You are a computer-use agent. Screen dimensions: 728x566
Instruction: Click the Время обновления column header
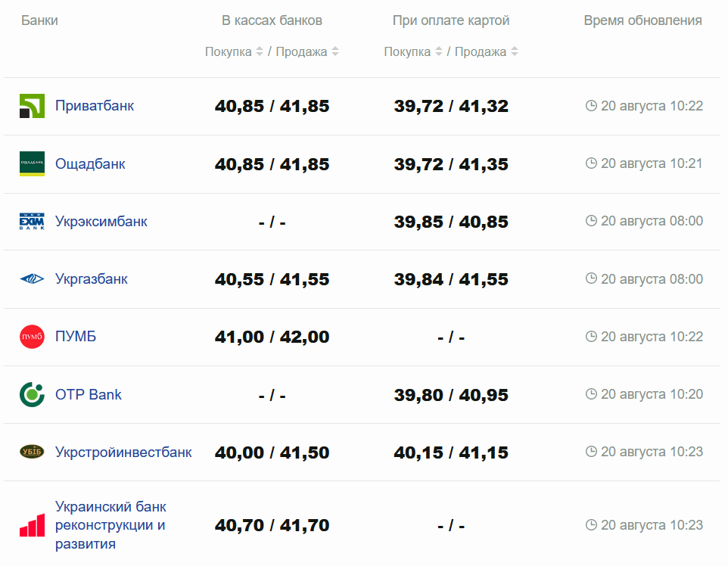click(642, 20)
